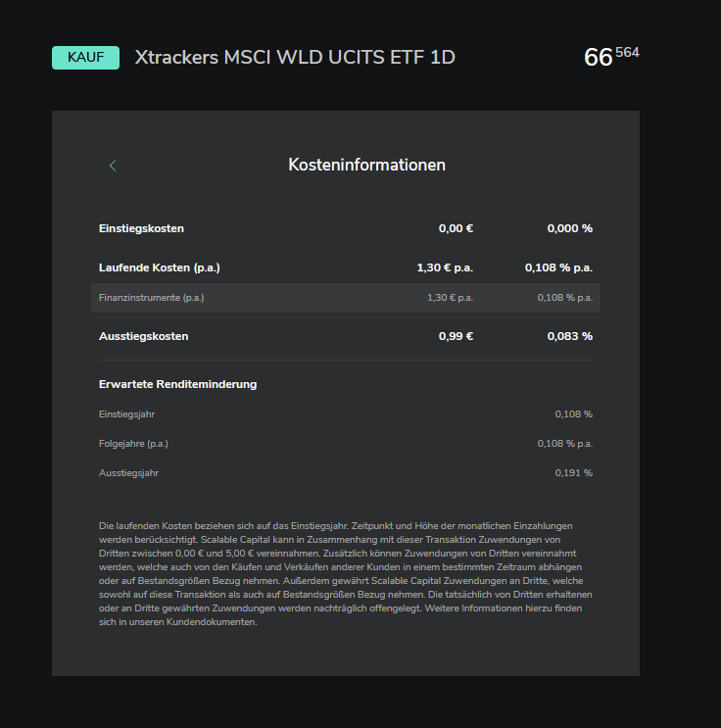Click the 66.564 price display
This screenshot has height=728, width=721.
click(610, 57)
